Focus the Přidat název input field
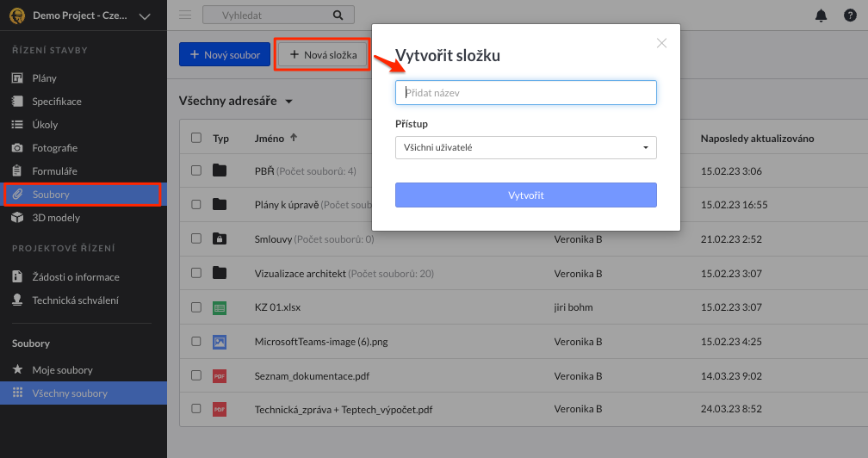Viewport: 868px width, 458px height. tap(525, 93)
